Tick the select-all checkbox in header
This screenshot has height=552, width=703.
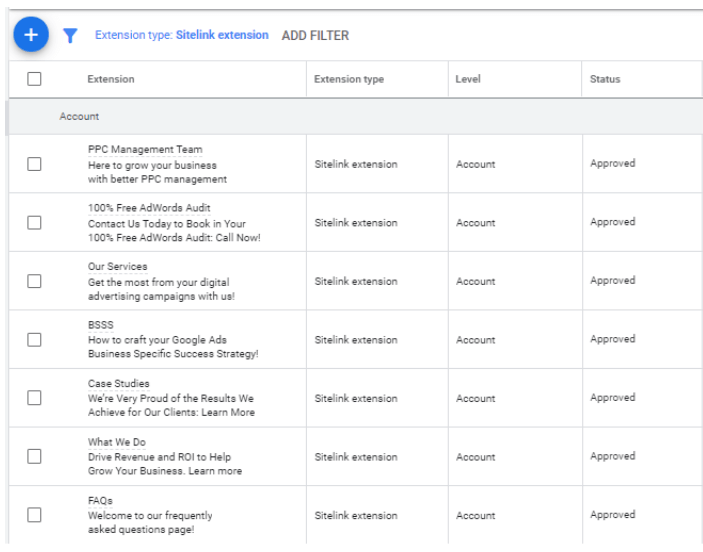pyautogui.click(x=34, y=79)
